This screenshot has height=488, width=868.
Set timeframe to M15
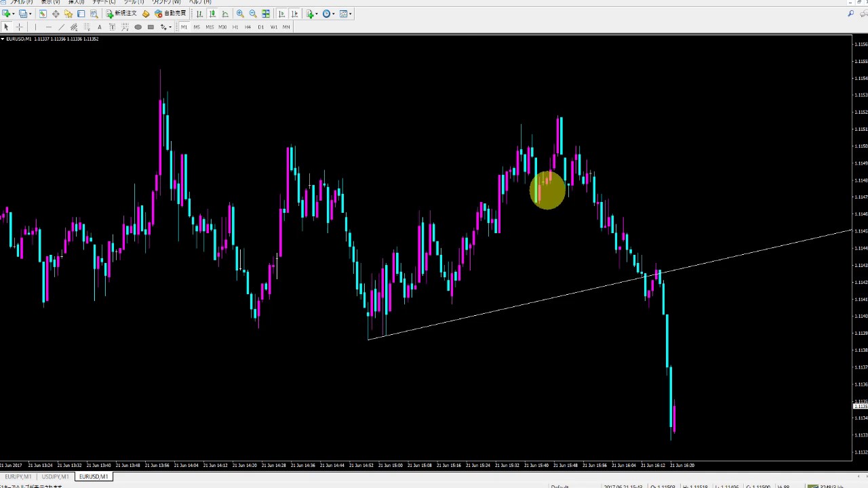click(210, 27)
